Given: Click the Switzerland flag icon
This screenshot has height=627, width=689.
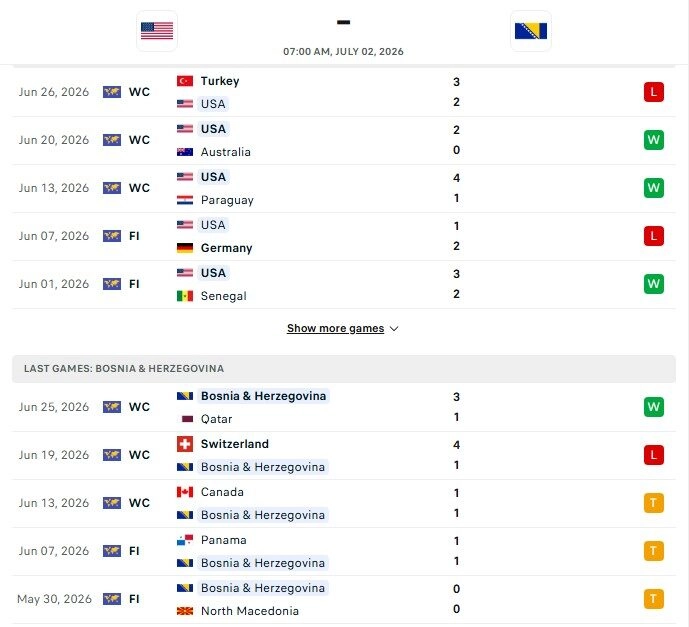Looking at the screenshot, I should [185, 444].
